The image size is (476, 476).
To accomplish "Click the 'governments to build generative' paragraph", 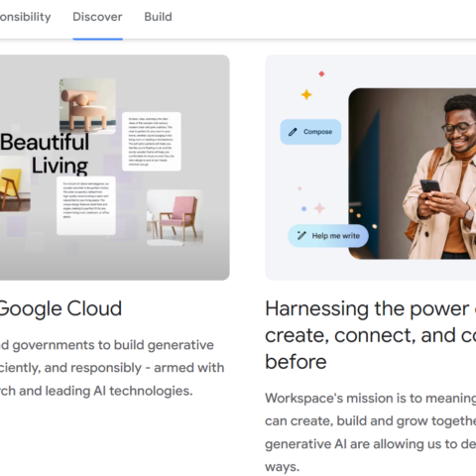I will point(112,368).
